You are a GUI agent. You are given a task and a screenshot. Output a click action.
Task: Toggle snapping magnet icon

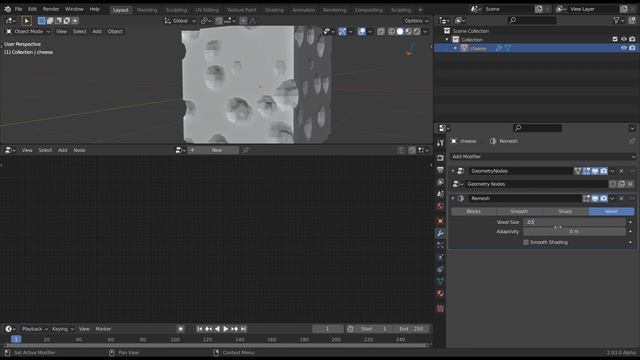point(219,21)
